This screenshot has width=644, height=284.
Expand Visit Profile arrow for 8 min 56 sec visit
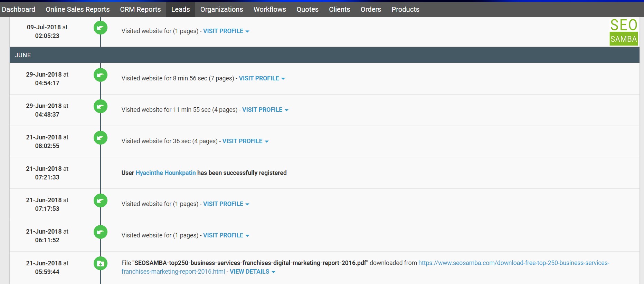point(283,79)
